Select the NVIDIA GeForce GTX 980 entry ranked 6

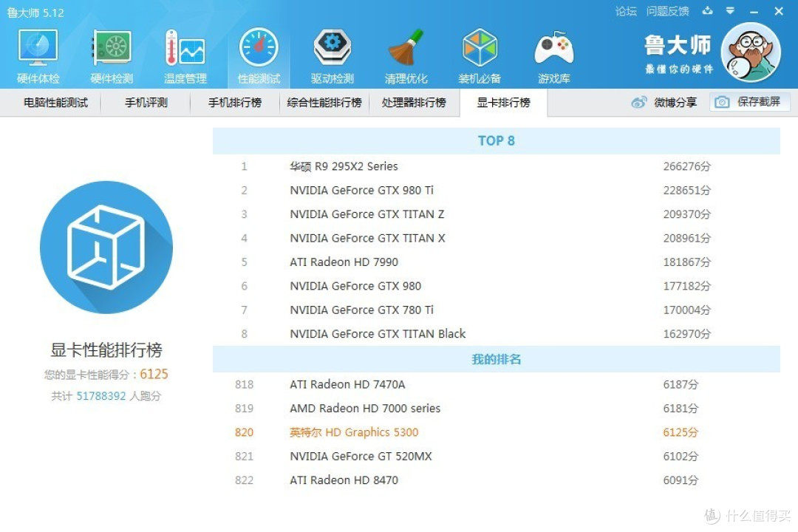497,286
